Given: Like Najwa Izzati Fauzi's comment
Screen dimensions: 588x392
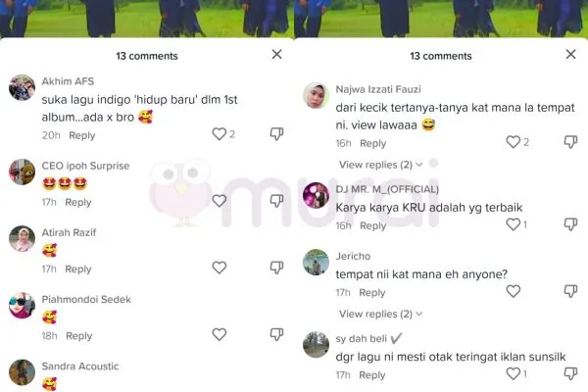Looking at the screenshot, I should coord(513,142).
